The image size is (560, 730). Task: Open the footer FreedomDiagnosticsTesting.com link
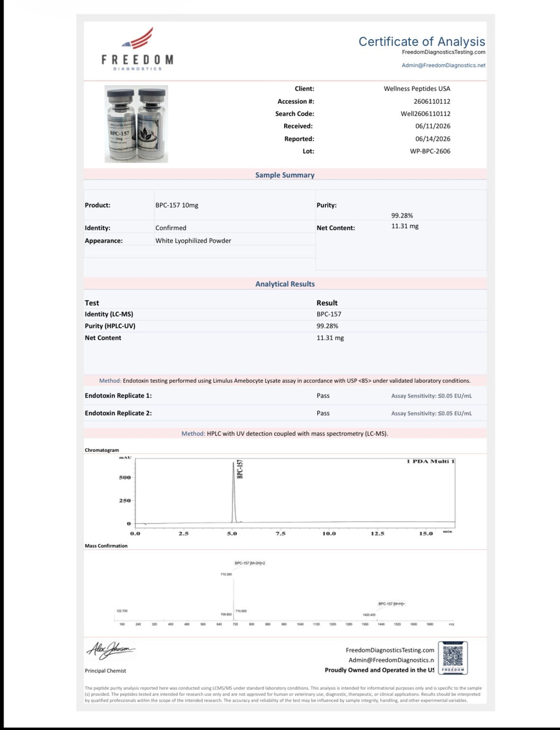coord(390,650)
